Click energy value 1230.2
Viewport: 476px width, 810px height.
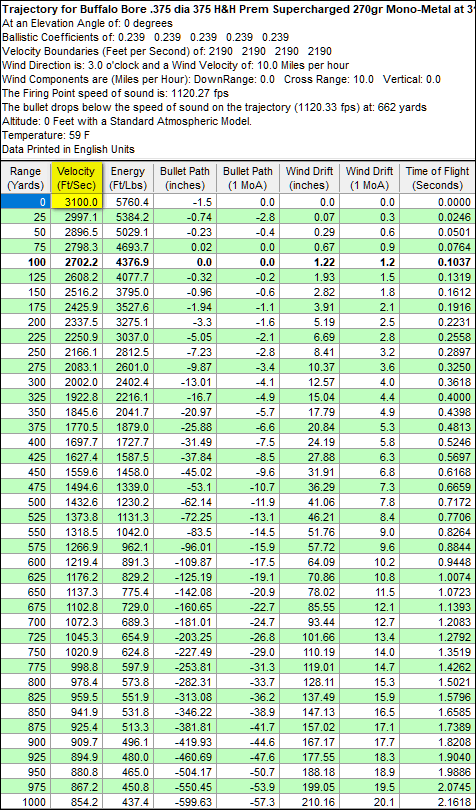tap(128, 502)
